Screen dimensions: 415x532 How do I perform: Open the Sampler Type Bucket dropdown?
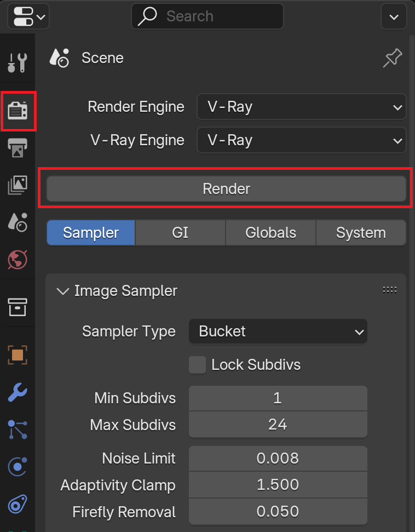tap(278, 331)
